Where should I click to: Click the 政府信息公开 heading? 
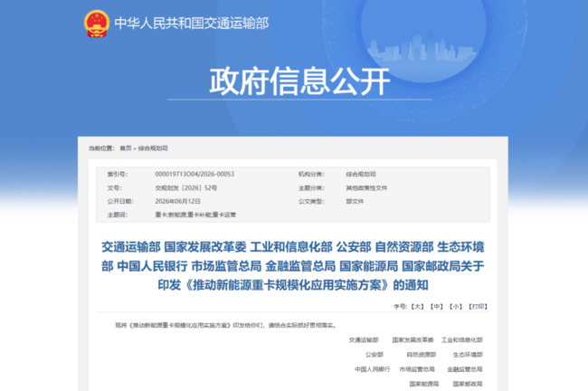[299, 81]
